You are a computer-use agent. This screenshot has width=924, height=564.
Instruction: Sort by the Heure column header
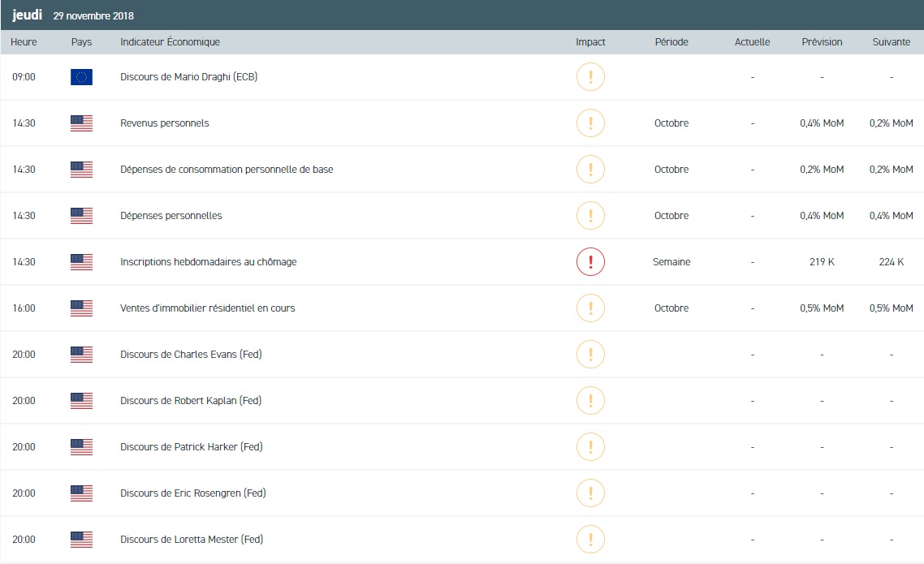point(24,42)
